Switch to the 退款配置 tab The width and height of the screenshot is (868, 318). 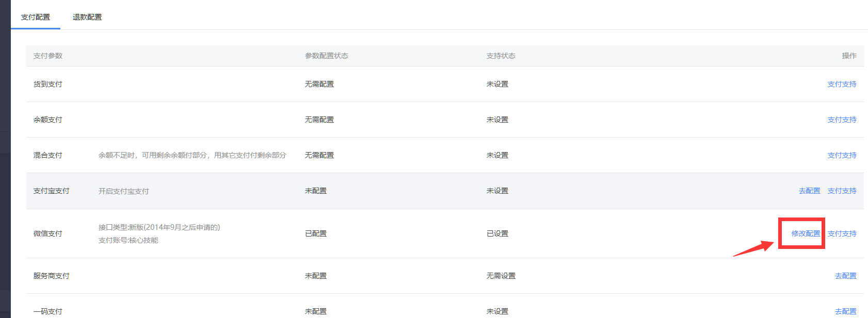tap(87, 17)
